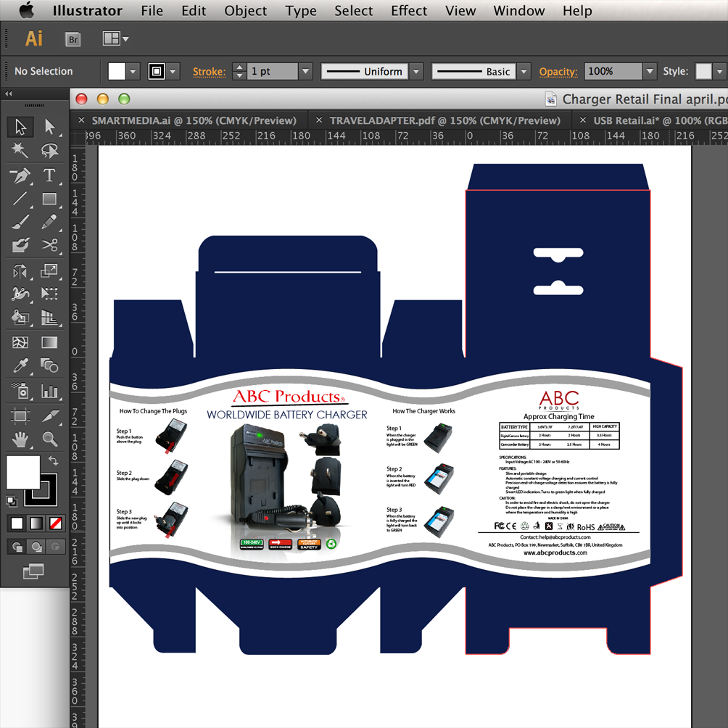The image size is (728, 728).
Task: Select the Lasso tool
Action: (50, 150)
